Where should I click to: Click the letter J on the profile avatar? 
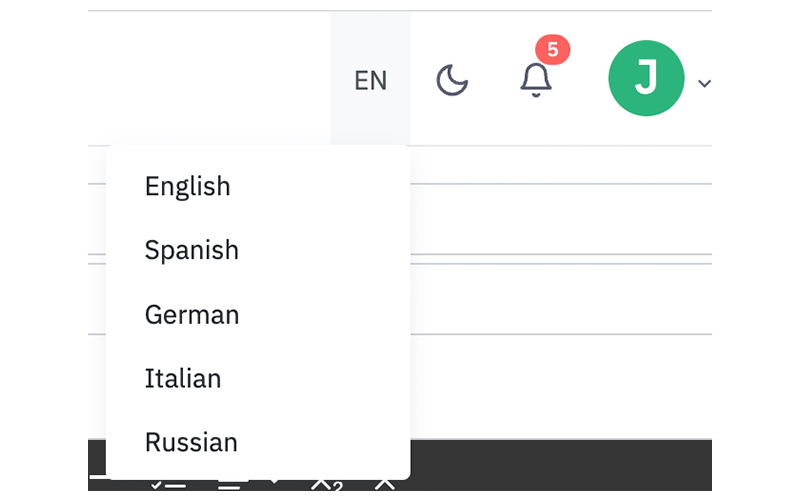[646, 77]
